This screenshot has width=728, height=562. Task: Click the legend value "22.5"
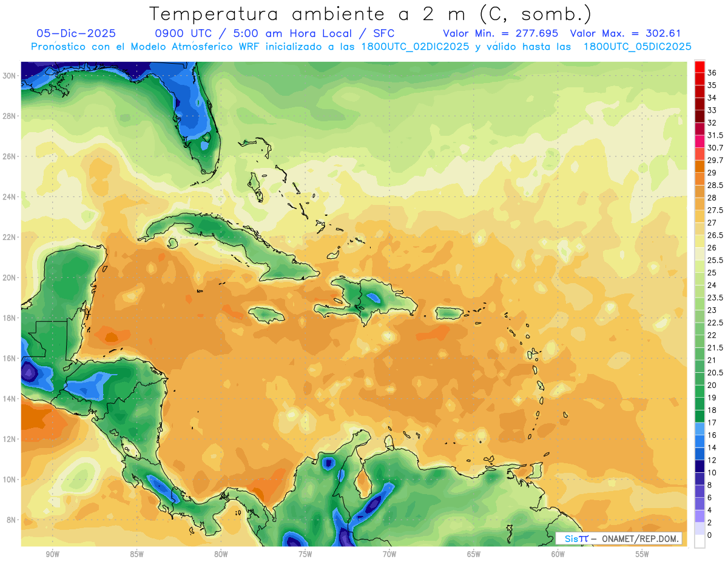715,323
